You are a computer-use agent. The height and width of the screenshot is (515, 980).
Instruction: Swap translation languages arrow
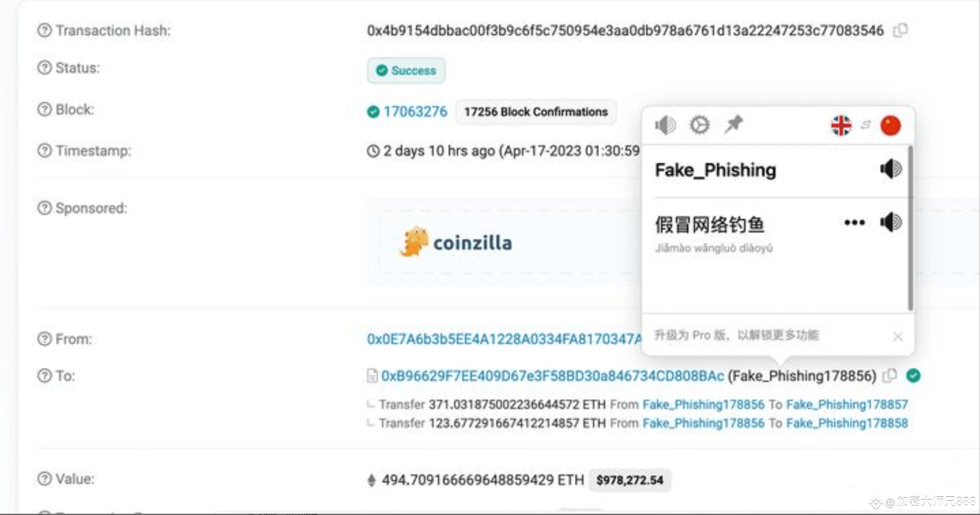click(866, 125)
